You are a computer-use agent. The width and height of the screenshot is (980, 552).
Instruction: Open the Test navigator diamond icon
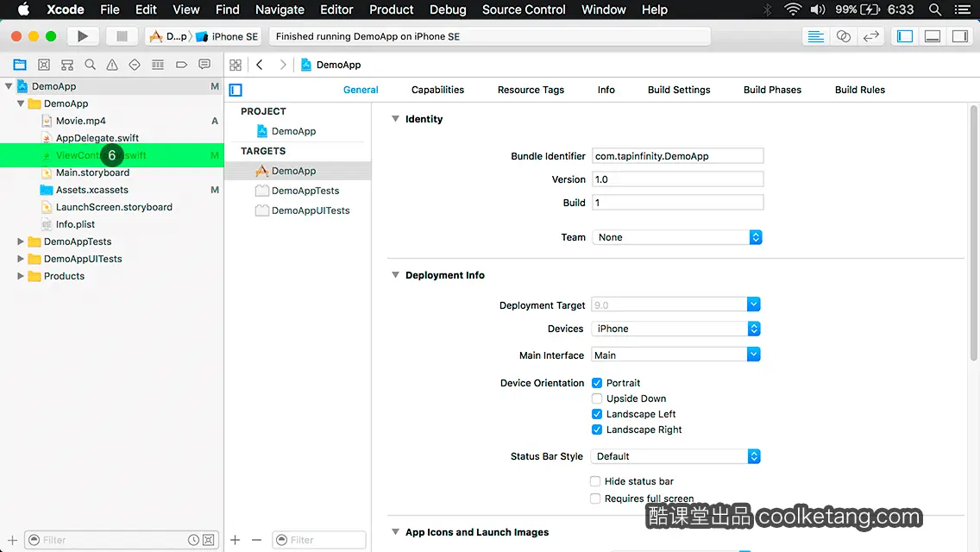coord(135,65)
